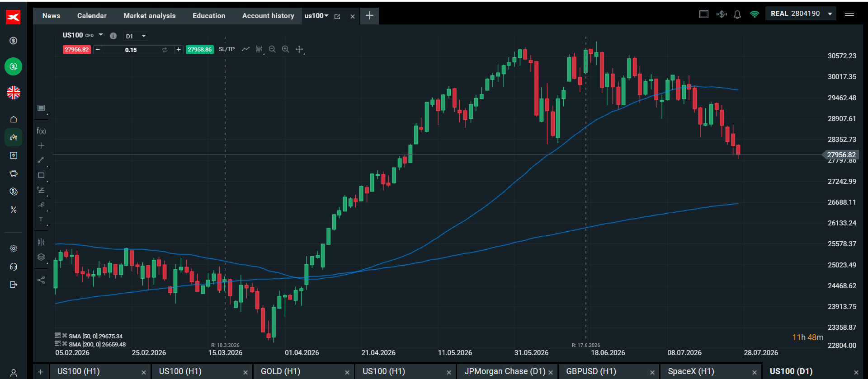
Task: Click the price alert sound icon near bell
Action: point(722,14)
